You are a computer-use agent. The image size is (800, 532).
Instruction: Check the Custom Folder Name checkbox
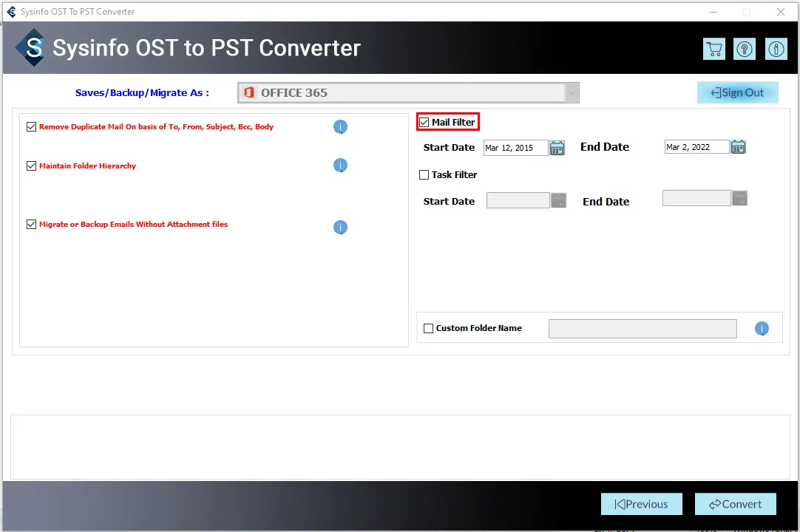(428, 329)
